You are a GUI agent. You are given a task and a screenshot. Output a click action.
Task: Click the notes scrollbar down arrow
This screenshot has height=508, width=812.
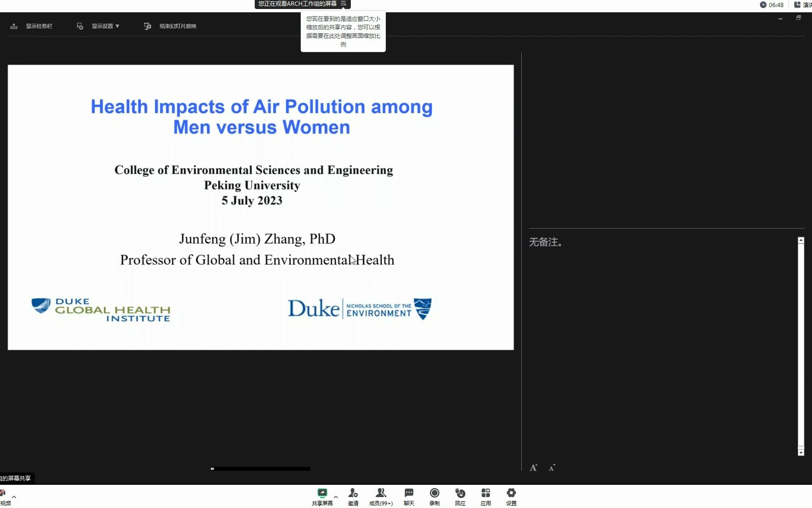click(x=801, y=453)
